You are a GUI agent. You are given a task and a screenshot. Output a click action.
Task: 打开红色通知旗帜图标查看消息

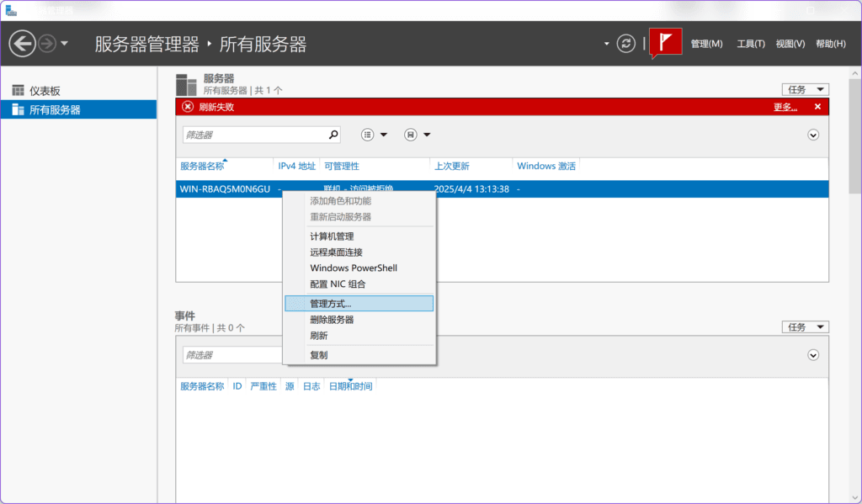664,43
